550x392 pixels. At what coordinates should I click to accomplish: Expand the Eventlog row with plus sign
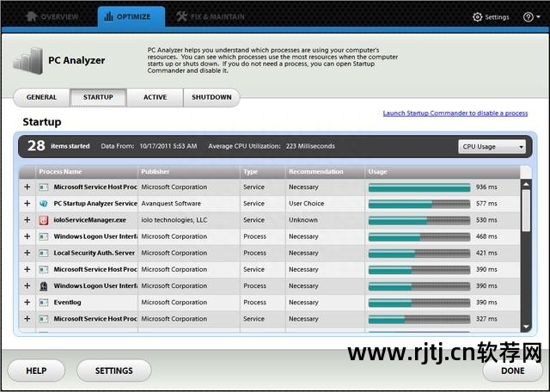pyautogui.click(x=27, y=303)
